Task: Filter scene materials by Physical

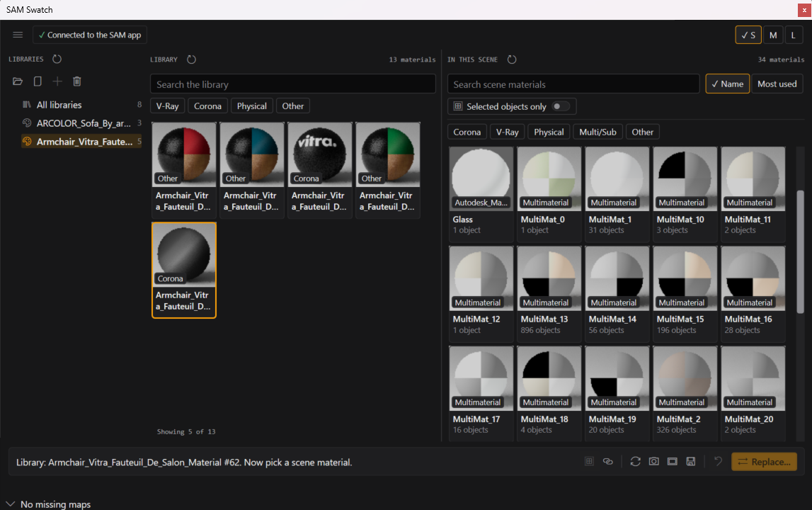Action: pos(549,132)
